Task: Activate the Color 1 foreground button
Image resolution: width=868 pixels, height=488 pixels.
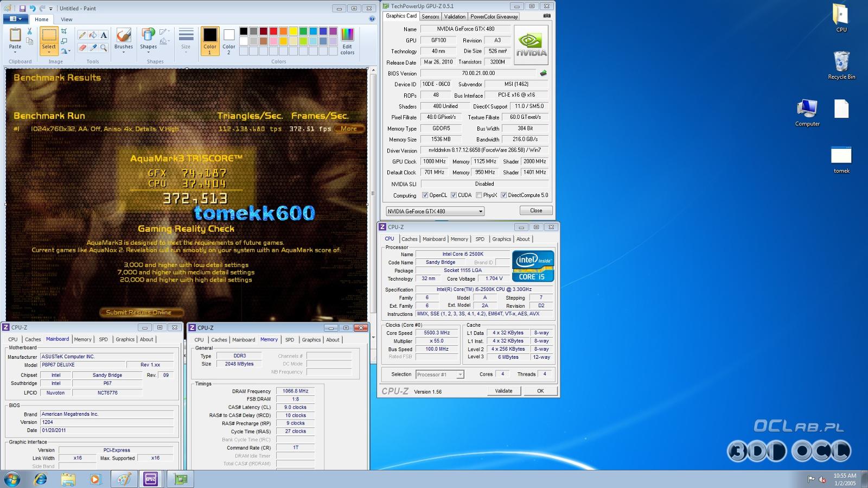Action: (210, 41)
